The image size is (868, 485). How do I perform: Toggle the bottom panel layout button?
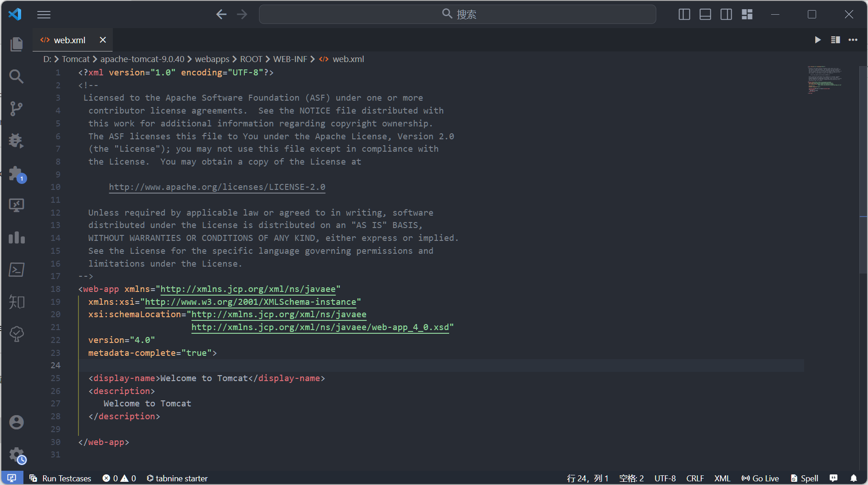[705, 15]
